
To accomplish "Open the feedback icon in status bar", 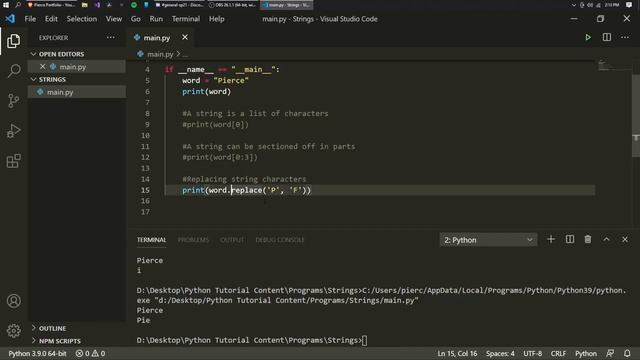I will click(610, 353).
